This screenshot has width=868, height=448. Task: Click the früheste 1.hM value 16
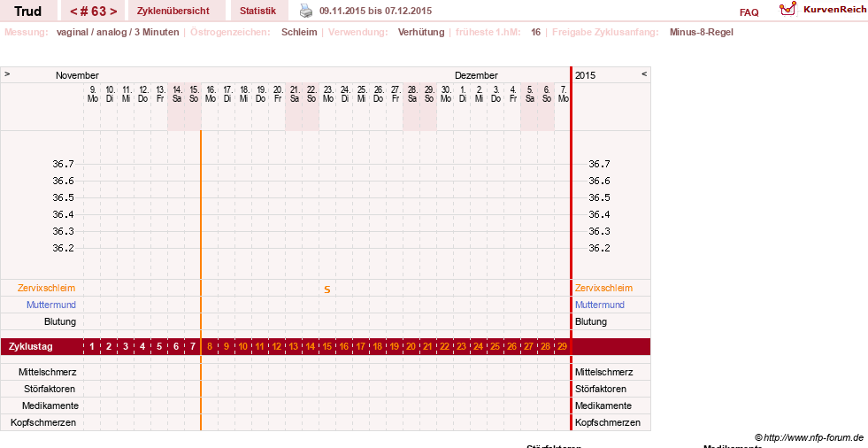point(535,32)
